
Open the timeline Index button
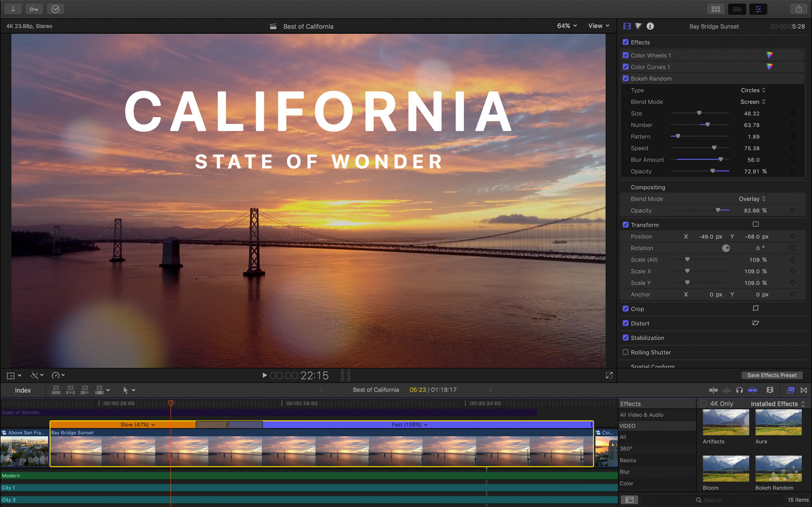click(x=23, y=390)
